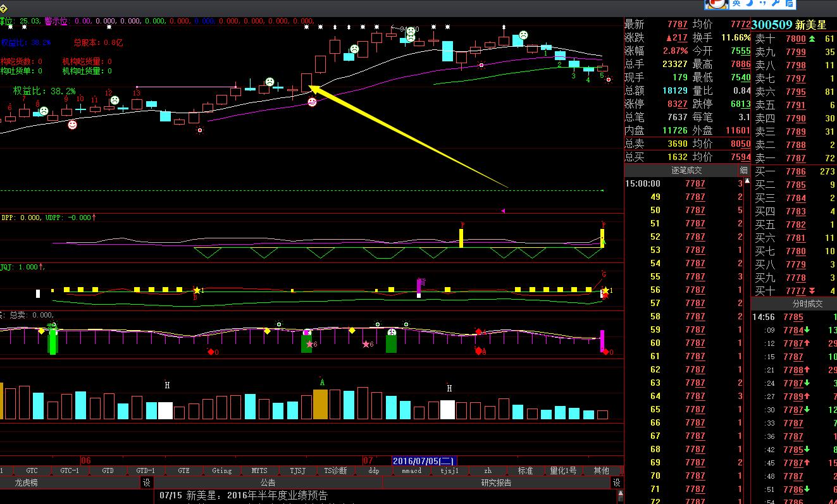Click the stock title 300509 新美星

[x=789, y=25]
